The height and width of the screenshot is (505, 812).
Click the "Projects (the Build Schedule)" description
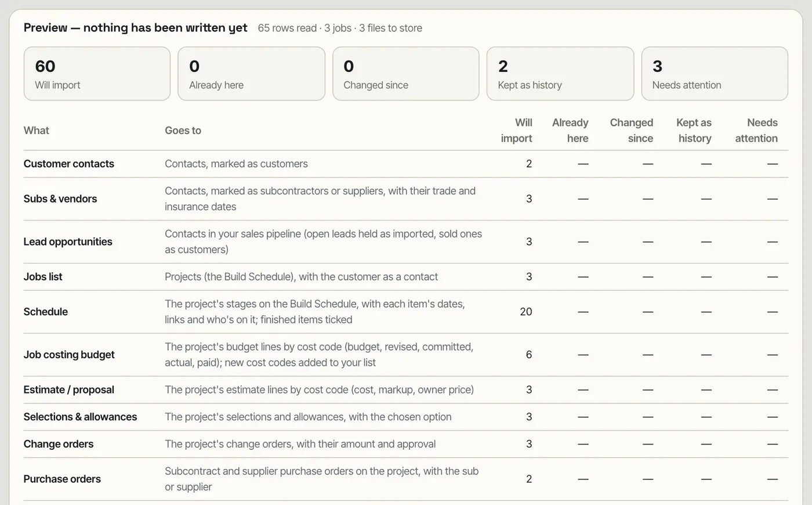pyautogui.click(x=301, y=277)
